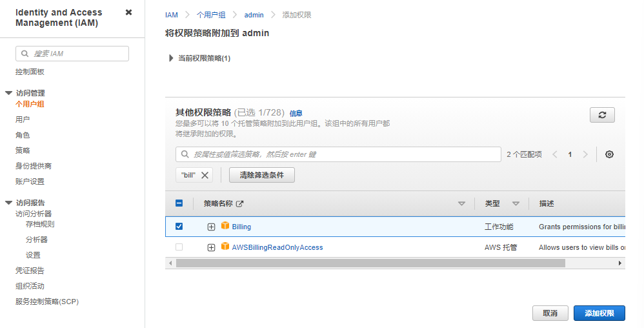Go to the next page arrow
The height and width of the screenshot is (328, 644).
pyautogui.click(x=585, y=154)
